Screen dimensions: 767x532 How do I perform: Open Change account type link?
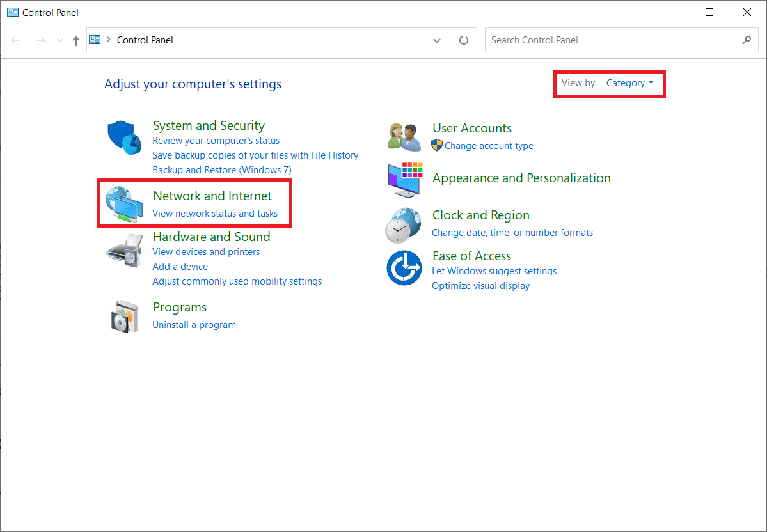click(489, 146)
